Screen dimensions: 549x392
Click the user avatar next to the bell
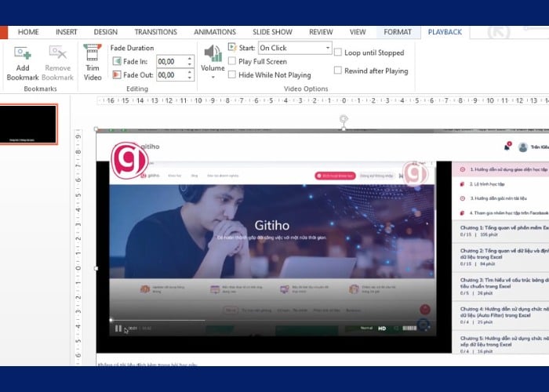click(x=523, y=147)
